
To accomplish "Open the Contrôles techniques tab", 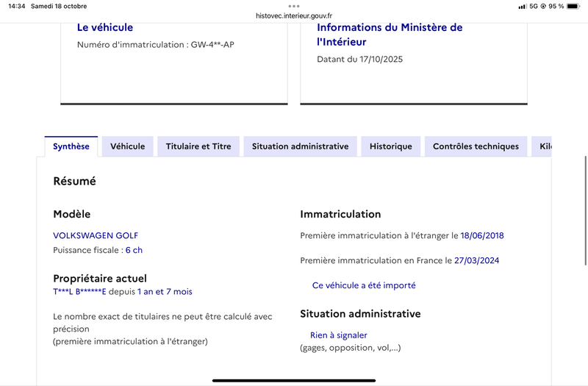I will pyautogui.click(x=476, y=146).
